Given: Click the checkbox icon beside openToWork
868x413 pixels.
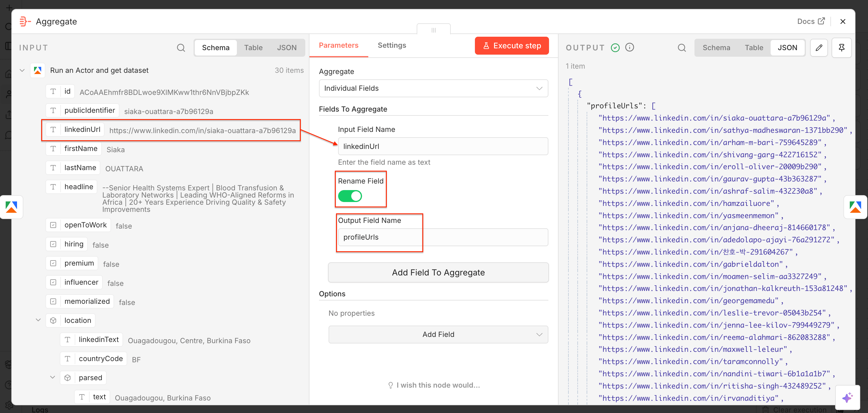Looking at the screenshot, I should click(x=53, y=225).
